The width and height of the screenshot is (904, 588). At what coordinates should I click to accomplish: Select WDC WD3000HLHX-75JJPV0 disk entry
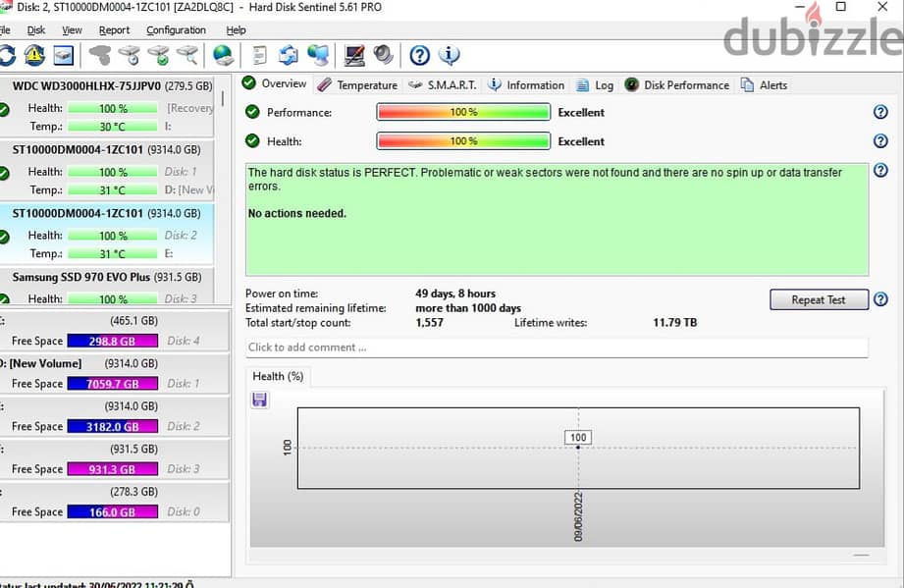[107, 107]
